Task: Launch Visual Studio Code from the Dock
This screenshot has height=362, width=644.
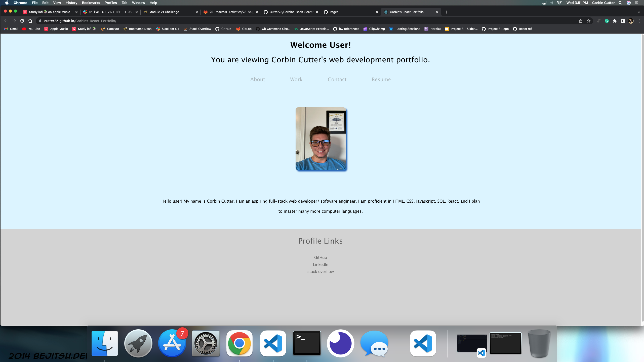Action: click(x=273, y=343)
